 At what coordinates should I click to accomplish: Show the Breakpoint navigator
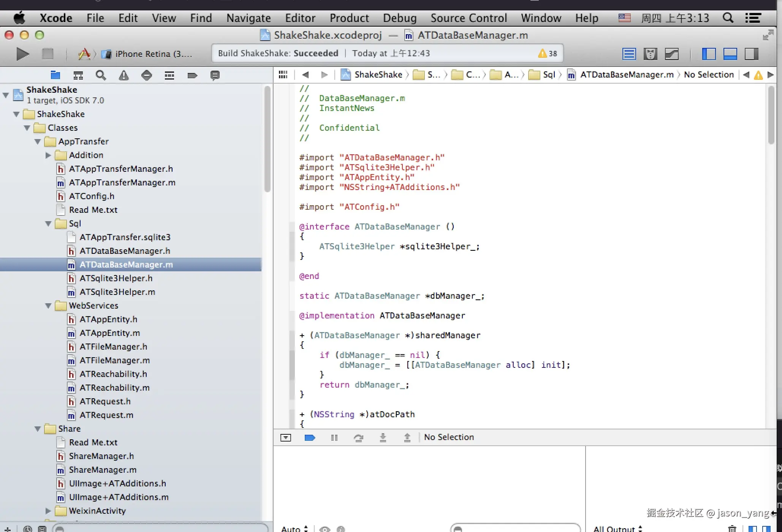click(x=192, y=75)
